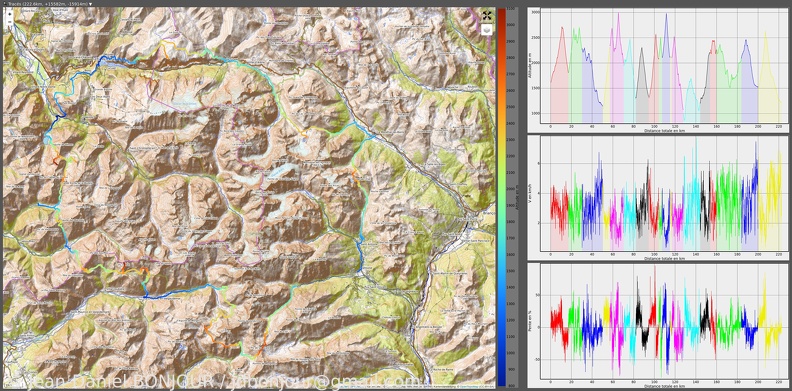Zoom in with the map plus button

(x=10, y=14)
